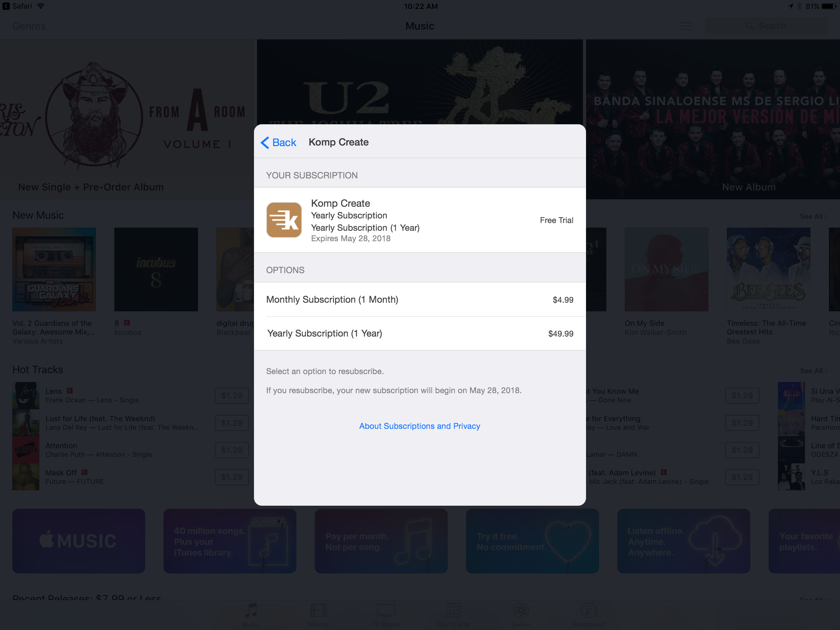Return to Safari via status bar arrow
The image size is (840, 630).
(x=6, y=6)
